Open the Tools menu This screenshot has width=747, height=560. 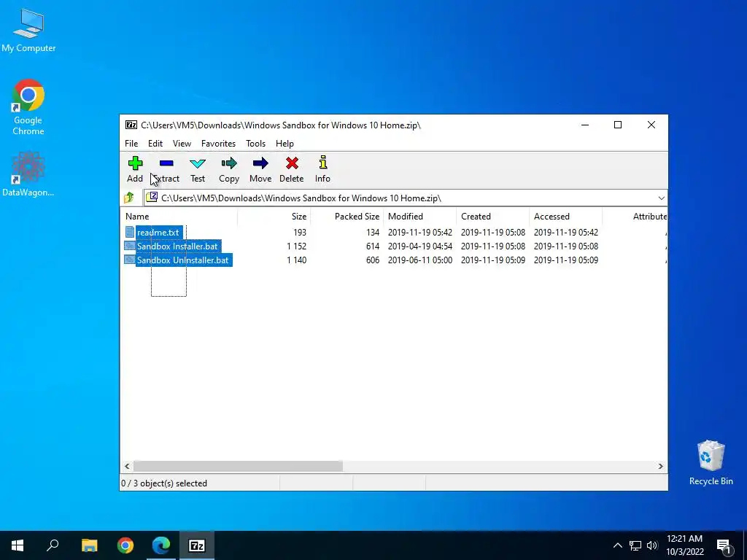(255, 144)
